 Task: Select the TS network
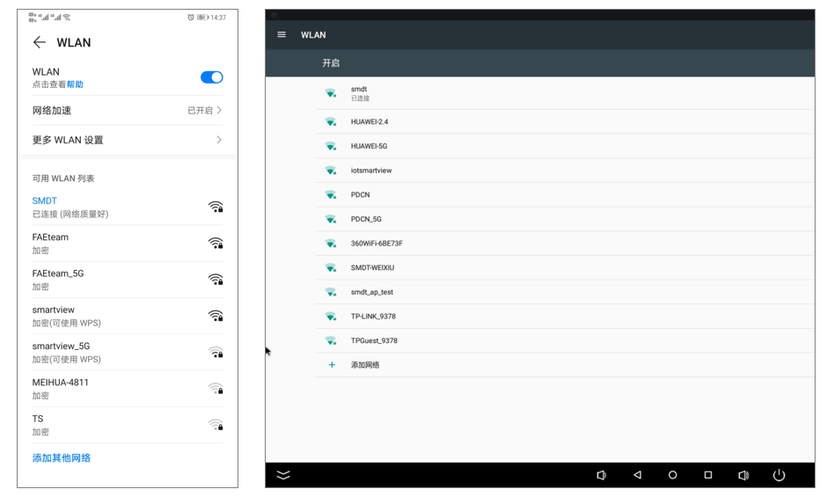click(x=127, y=425)
